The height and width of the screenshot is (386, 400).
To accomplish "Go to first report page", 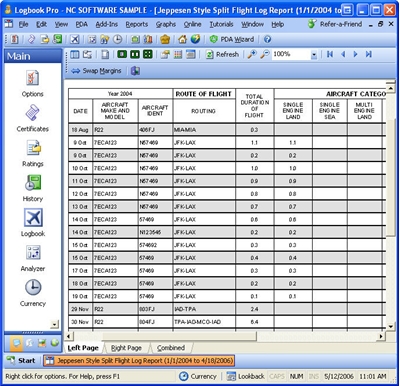I will 330,54.
